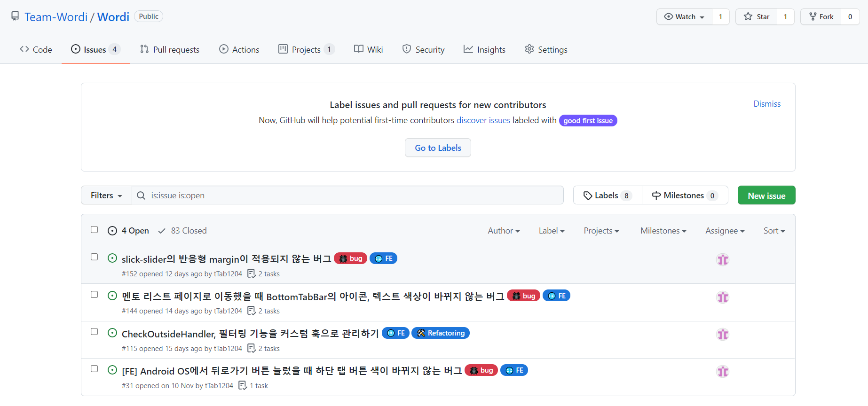Open the watchers count
Image resolution: width=868 pixels, height=406 pixels.
tap(720, 17)
